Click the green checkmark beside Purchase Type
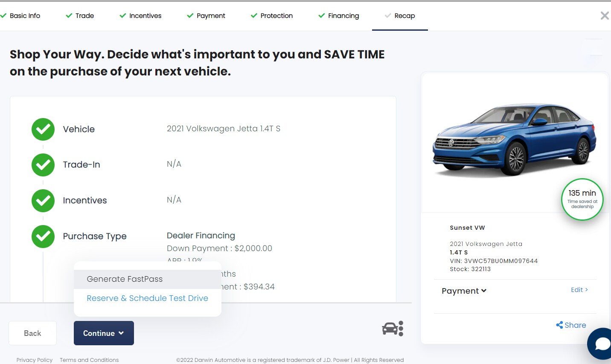Viewport: 611px width, 364px height. [43, 237]
